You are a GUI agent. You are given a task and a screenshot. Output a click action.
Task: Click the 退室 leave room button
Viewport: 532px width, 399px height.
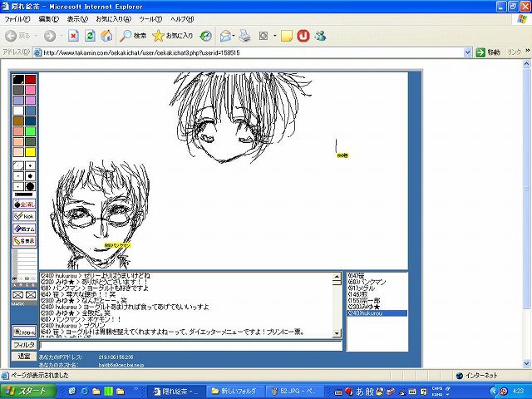click(x=24, y=356)
